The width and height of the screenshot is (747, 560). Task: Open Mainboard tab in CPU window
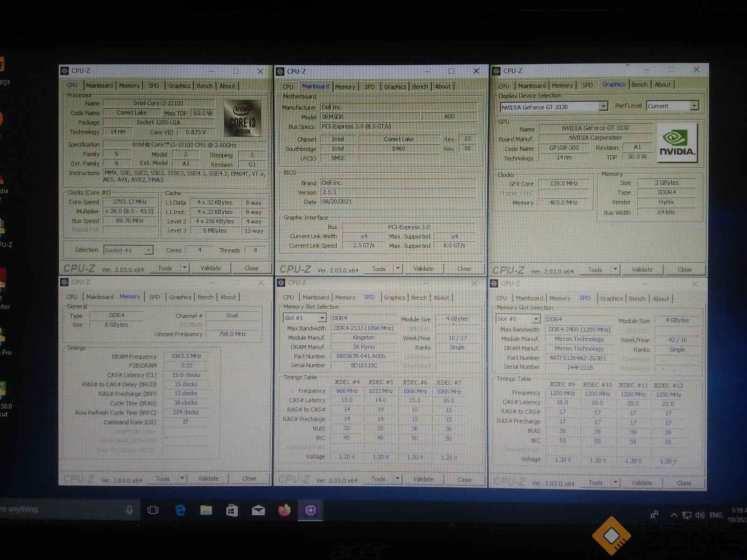[99, 85]
